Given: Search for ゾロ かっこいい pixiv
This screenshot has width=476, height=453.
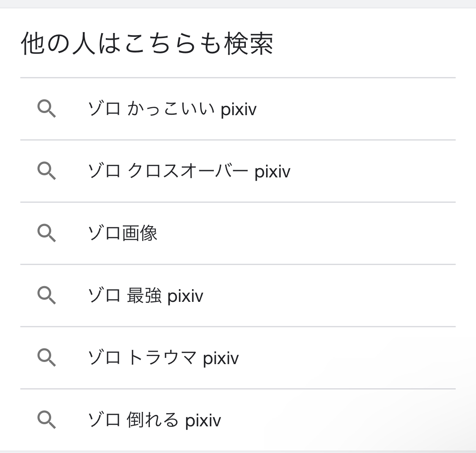Looking at the screenshot, I should click(x=238, y=109).
